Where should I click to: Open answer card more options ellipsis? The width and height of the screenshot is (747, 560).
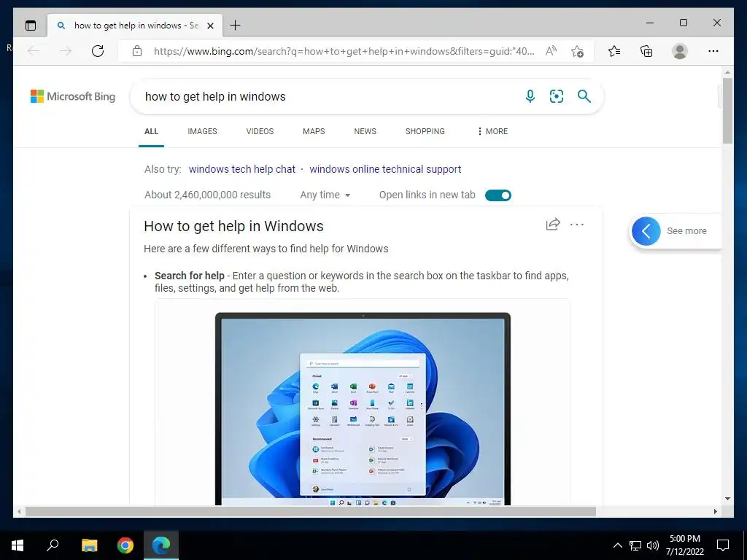click(x=577, y=225)
